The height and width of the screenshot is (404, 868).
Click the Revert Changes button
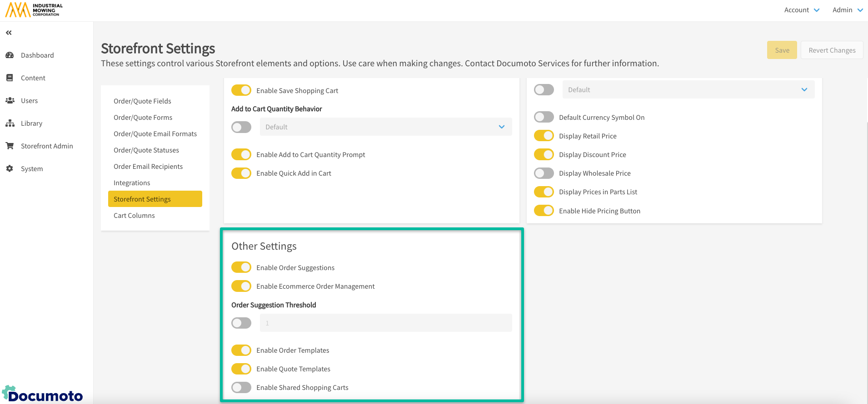832,50
